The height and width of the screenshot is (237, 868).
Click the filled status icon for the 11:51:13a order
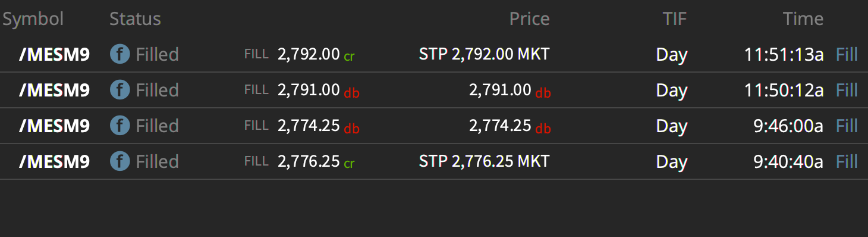click(119, 55)
